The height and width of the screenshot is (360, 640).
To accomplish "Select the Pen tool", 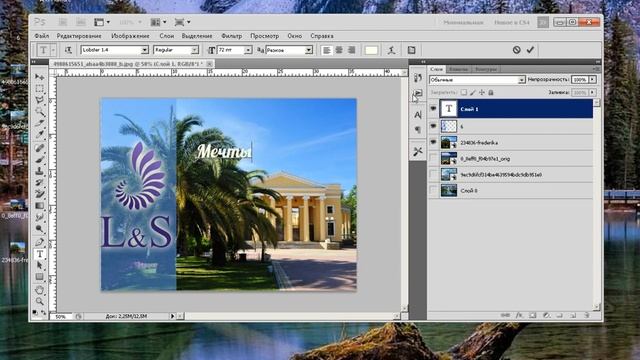I will click(x=40, y=242).
